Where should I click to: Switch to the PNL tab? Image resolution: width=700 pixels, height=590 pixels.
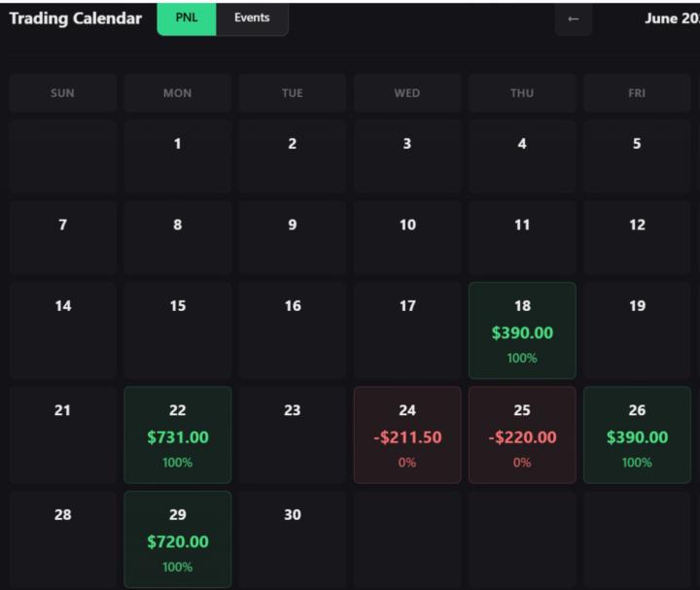coord(187,18)
